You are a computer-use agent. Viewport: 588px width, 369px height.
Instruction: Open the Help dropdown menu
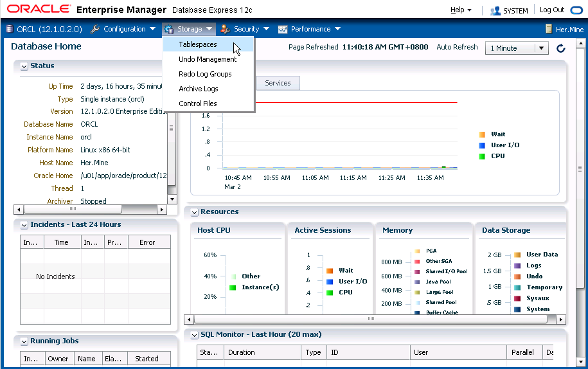pyautogui.click(x=461, y=10)
